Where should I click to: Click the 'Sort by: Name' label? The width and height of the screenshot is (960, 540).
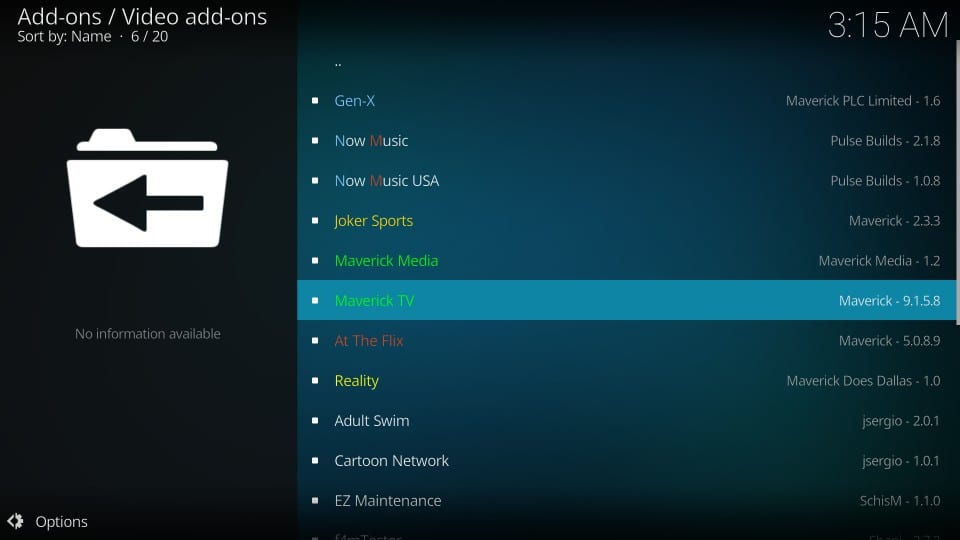point(64,37)
